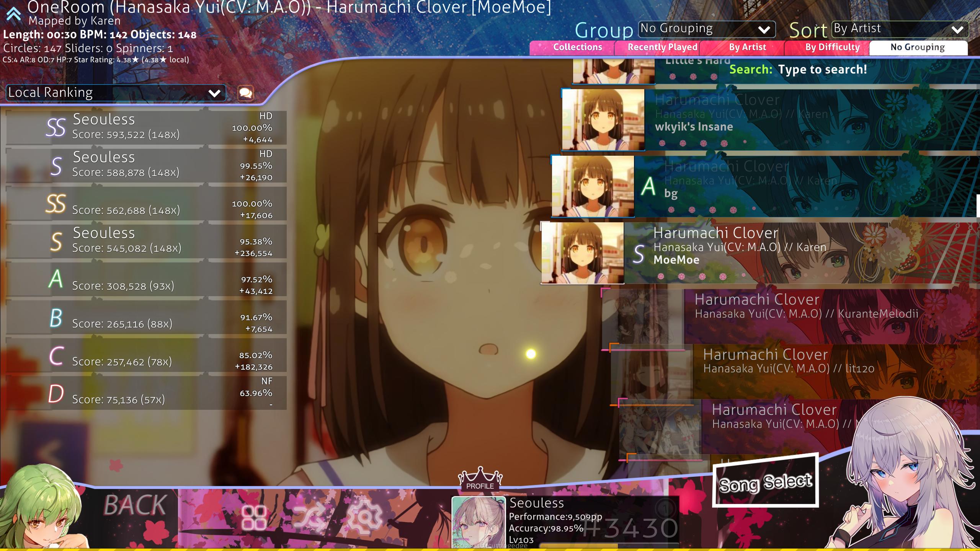Screen dimensions: 980x551
Task: Click Seouless user avatar in bottom bar
Action: coord(479,522)
